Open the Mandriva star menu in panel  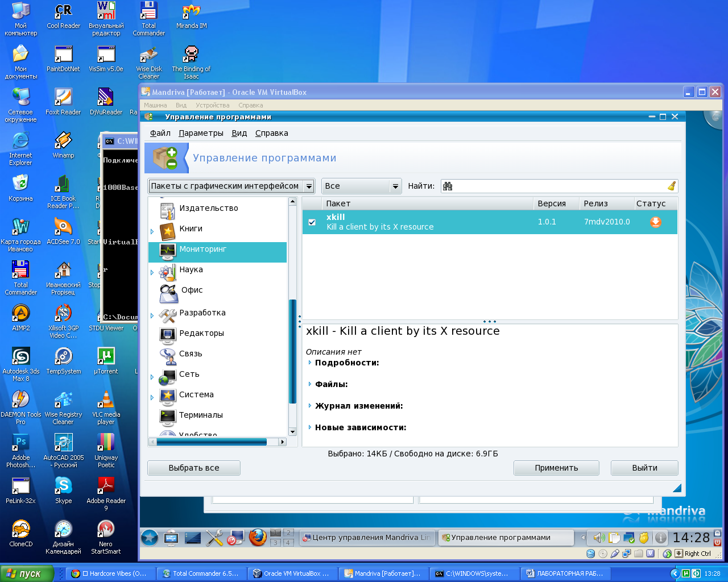(150, 537)
